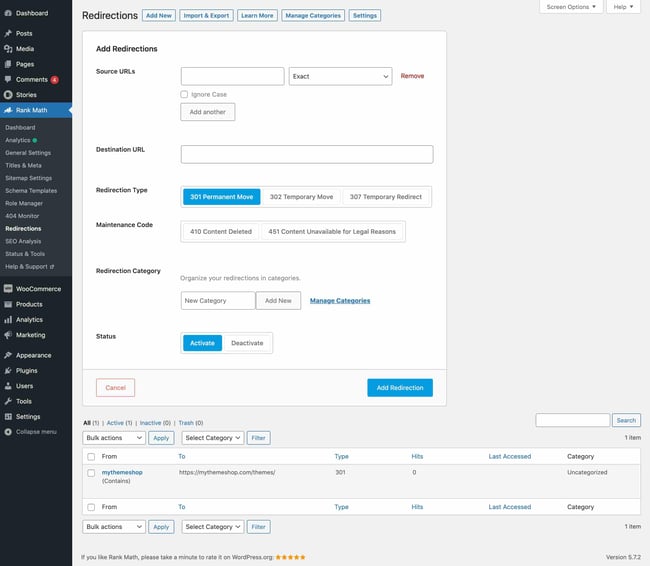
Task: Go to Rank Math General Settings
Action: [x=28, y=153]
